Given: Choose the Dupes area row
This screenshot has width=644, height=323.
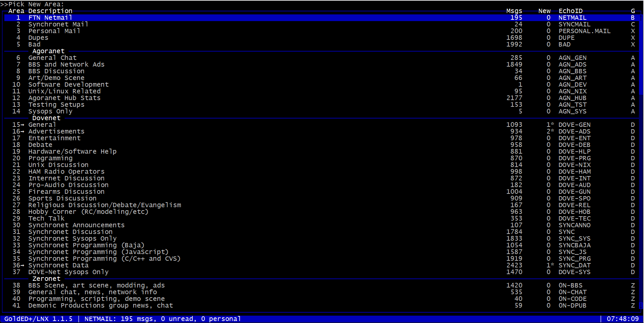Looking at the screenshot, I should (322, 38).
